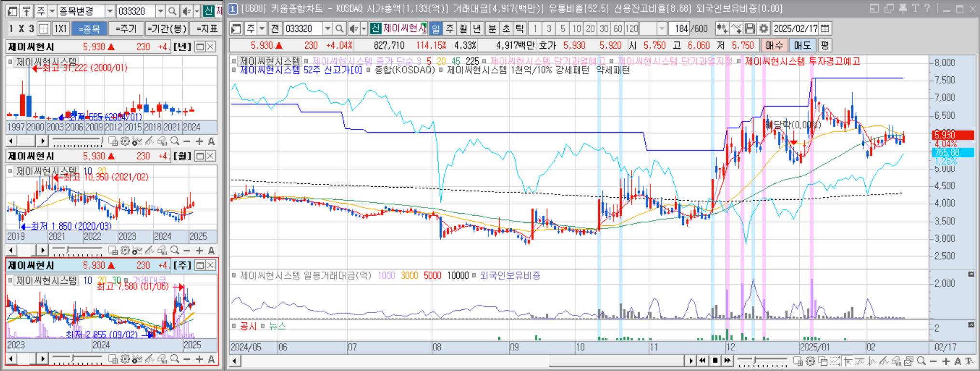Image resolution: width=980 pixels, height=371 pixels.
Task: Click the 평 button
Action: point(825,45)
